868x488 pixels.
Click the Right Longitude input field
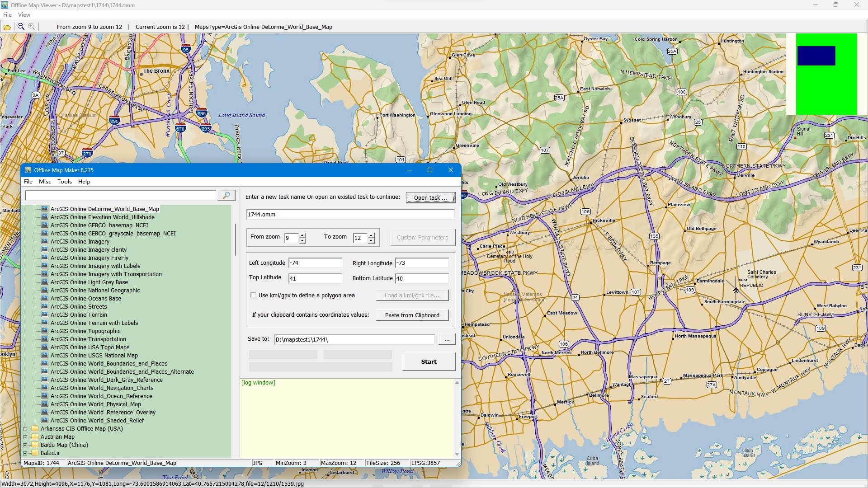pyautogui.click(x=422, y=263)
